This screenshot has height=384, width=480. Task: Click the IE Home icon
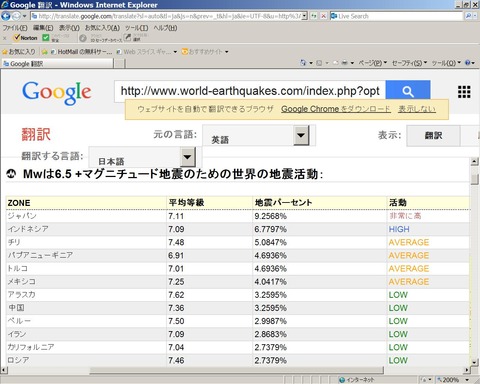(x=303, y=63)
